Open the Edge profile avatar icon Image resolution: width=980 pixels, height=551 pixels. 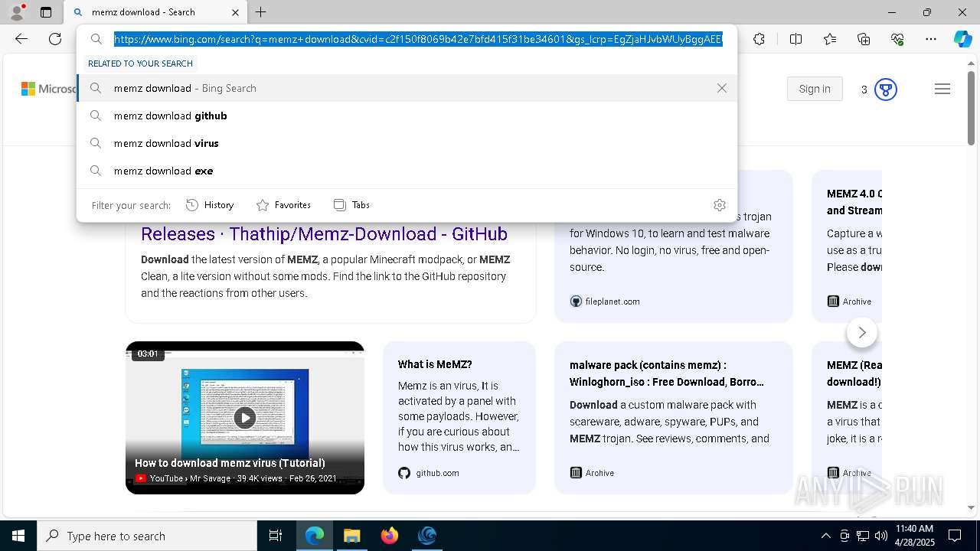(x=16, y=12)
